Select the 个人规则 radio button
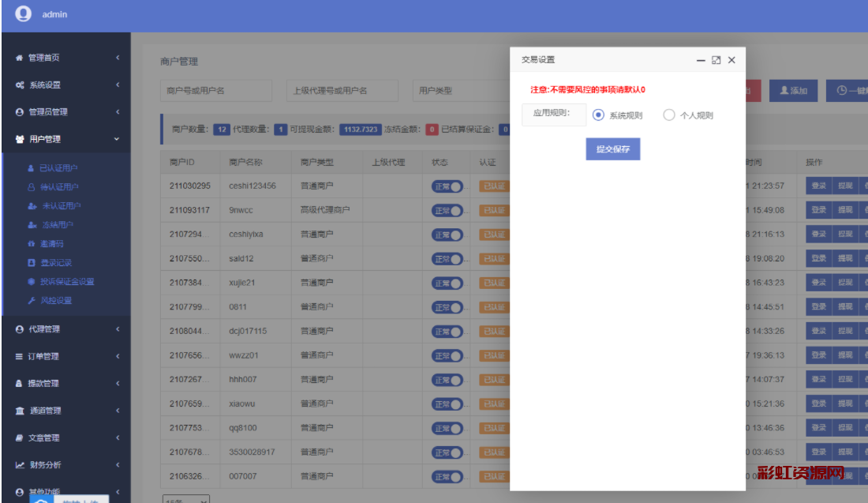Viewport: 868px width, 503px height. [x=669, y=115]
